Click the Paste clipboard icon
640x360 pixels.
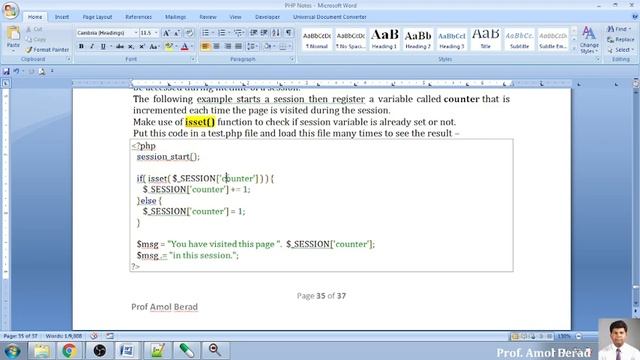13,34
